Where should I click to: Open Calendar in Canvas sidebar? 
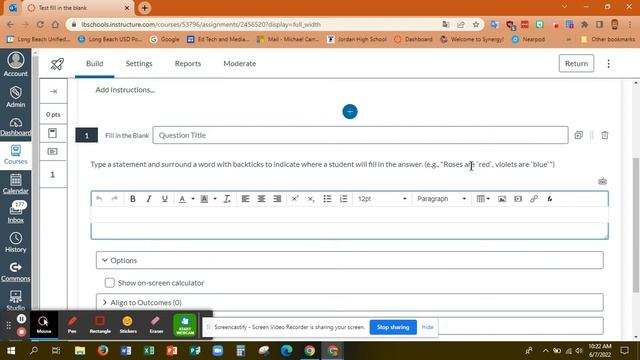tap(16, 184)
